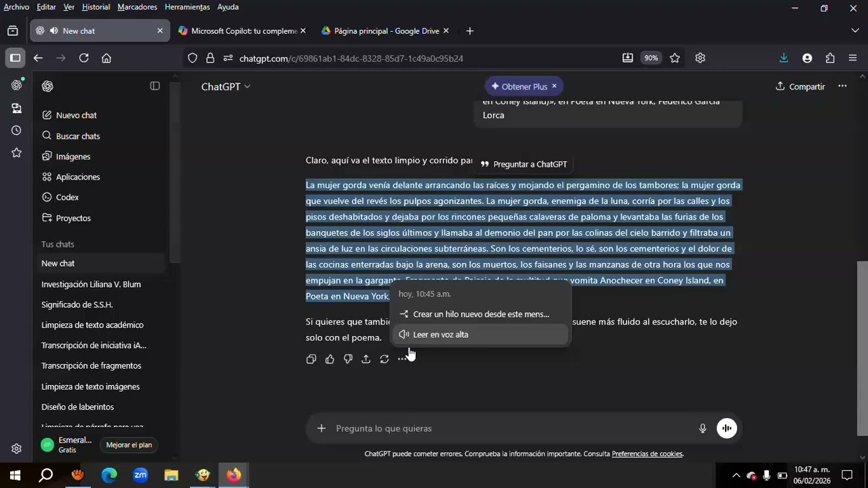Open Esmeralda account profile menu
The image size is (868, 488).
tap(66, 445)
